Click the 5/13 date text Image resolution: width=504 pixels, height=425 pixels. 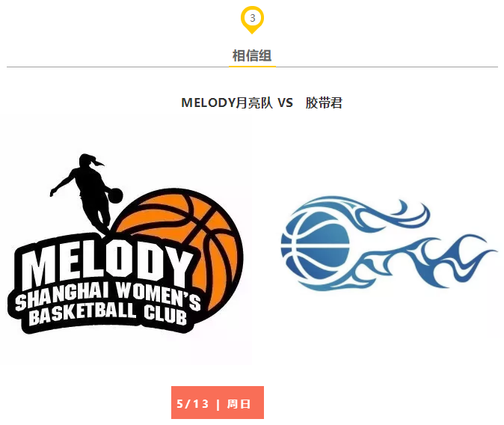pyautogui.click(x=192, y=403)
